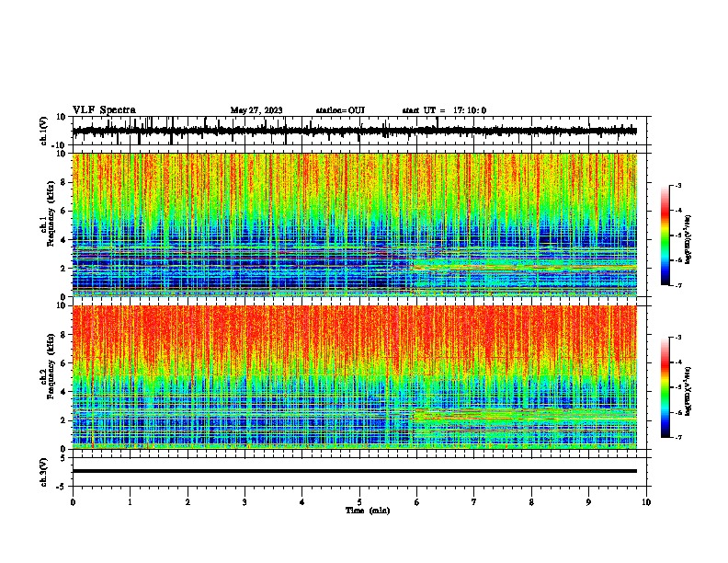Click the "ch.1(V)" waveform axis label
This screenshot has width=728, height=563.
pos(44,131)
